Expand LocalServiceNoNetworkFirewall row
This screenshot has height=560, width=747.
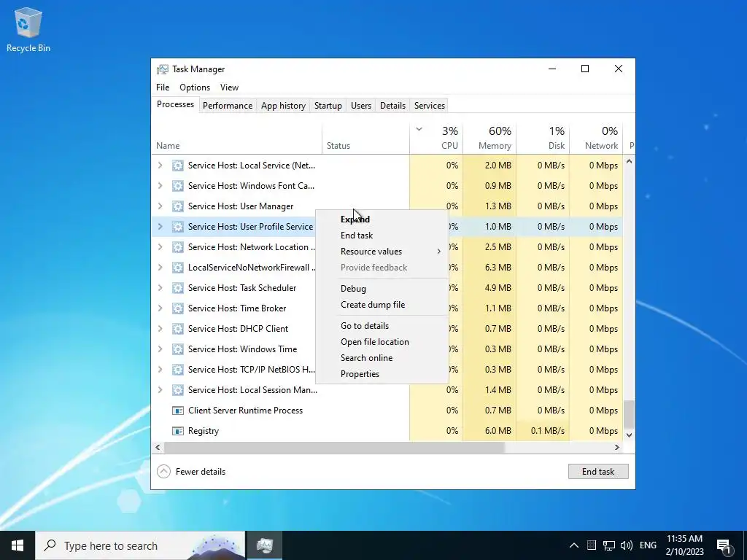click(x=160, y=268)
